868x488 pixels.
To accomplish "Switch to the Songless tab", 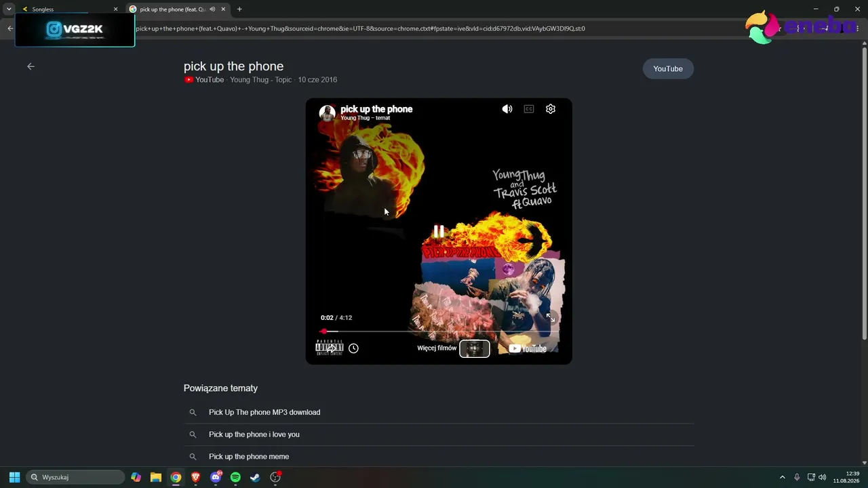I will click(68, 9).
